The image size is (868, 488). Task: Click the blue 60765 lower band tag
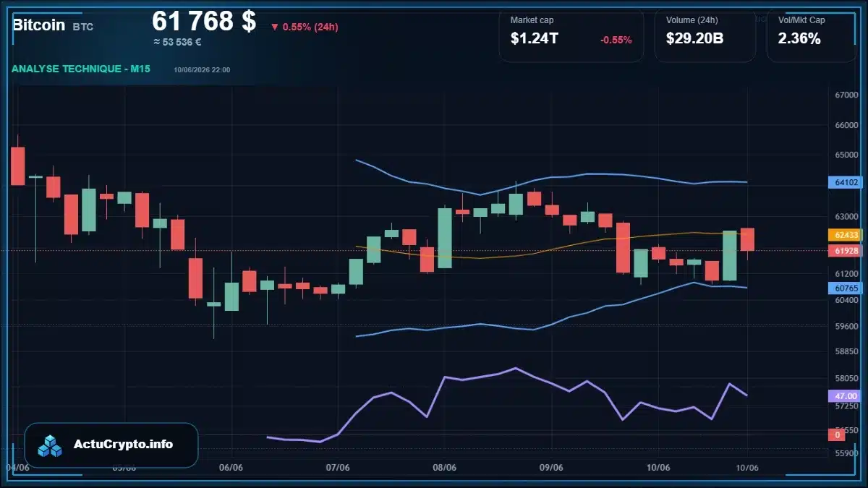point(846,288)
